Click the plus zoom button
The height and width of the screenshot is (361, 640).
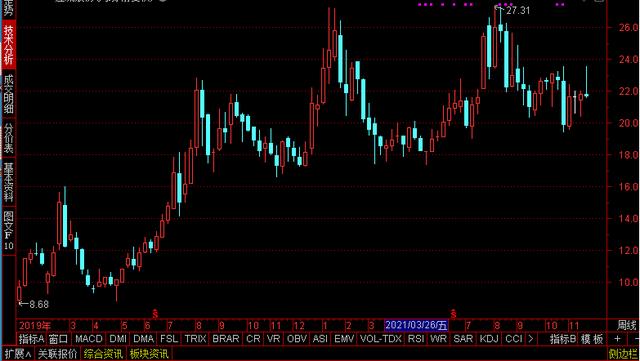(x=617, y=339)
